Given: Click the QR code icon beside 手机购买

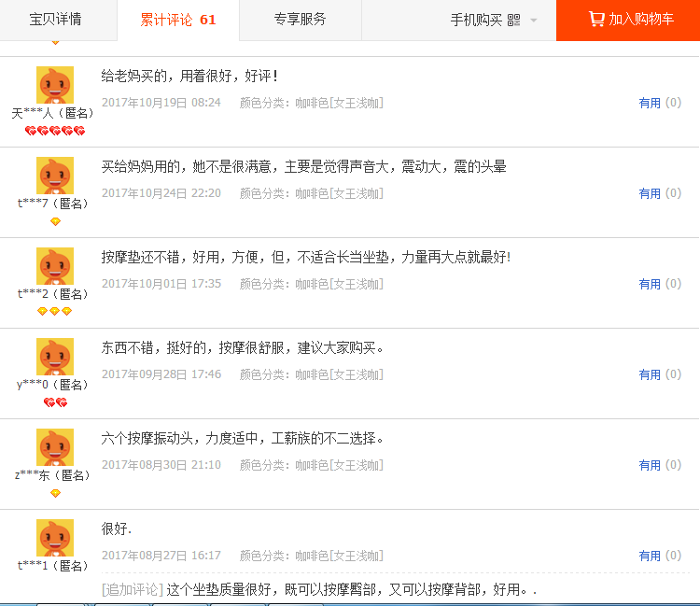Looking at the screenshot, I should tap(514, 21).
